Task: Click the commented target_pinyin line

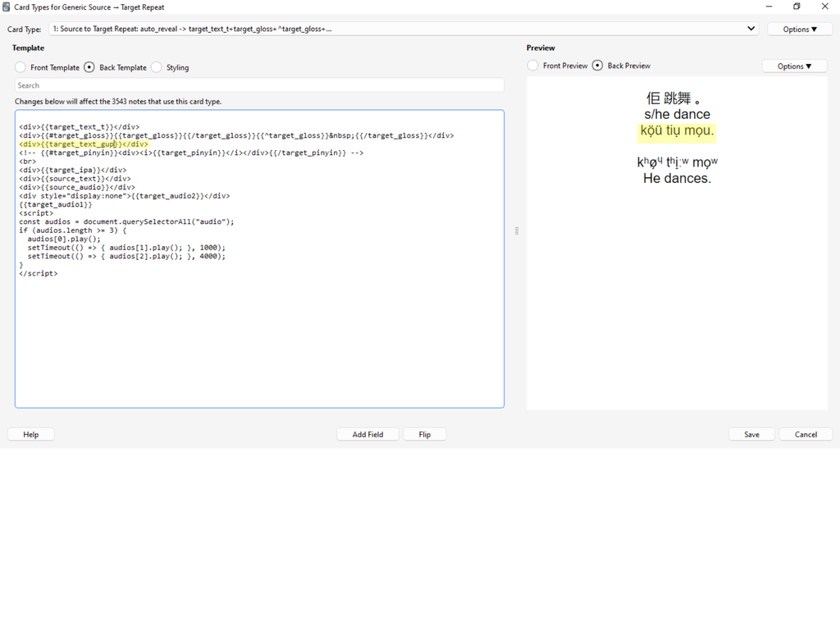Action: (191, 153)
